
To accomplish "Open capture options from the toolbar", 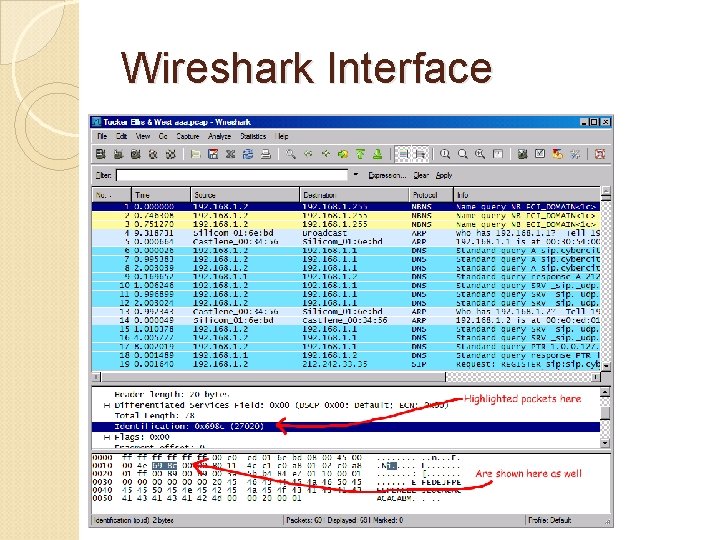I will pyautogui.click(x=118, y=154).
